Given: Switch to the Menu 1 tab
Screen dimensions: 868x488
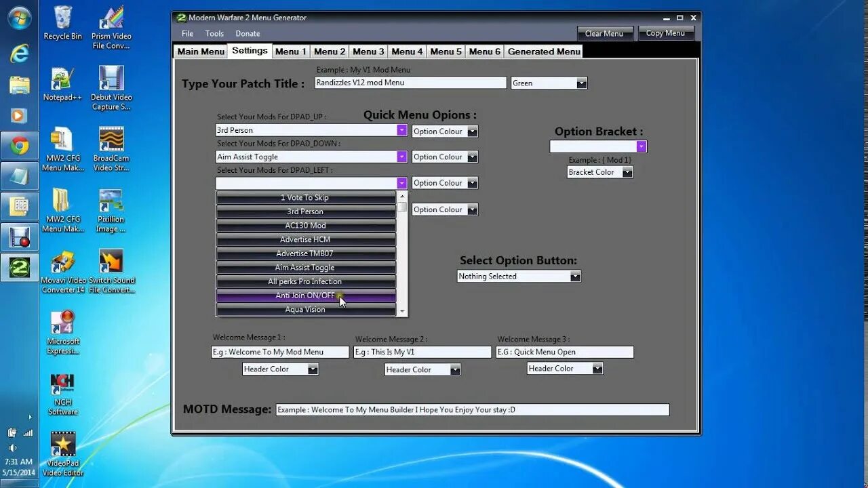Looking at the screenshot, I should (x=291, y=52).
